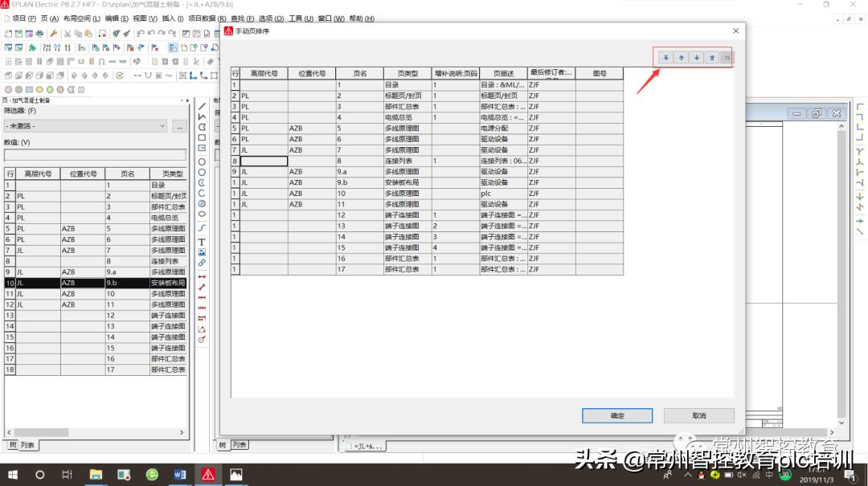Cancel dialog with 取消 button

click(x=699, y=415)
